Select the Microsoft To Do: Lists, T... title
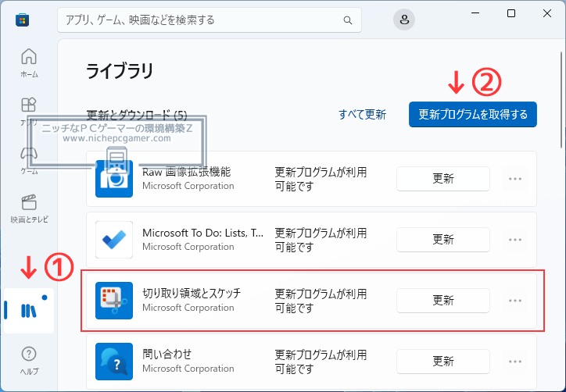The image size is (566, 392). 202,233
